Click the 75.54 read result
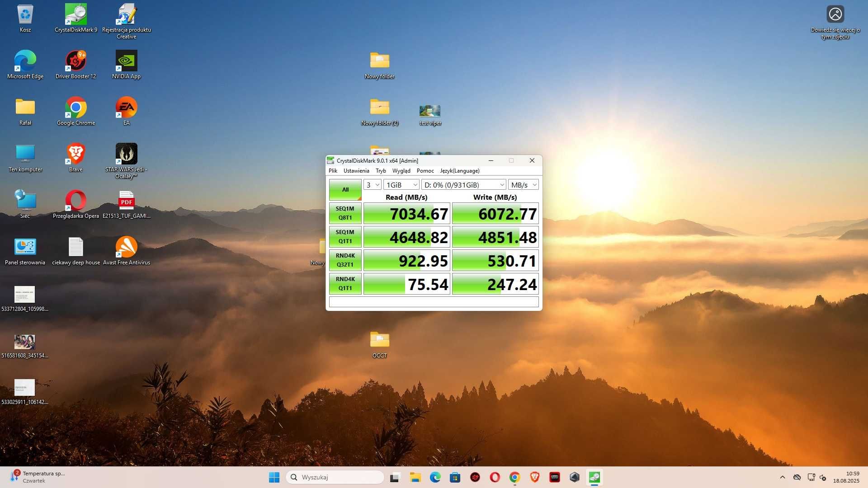Image resolution: width=868 pixels, height=488 pixels. point(407,284)
